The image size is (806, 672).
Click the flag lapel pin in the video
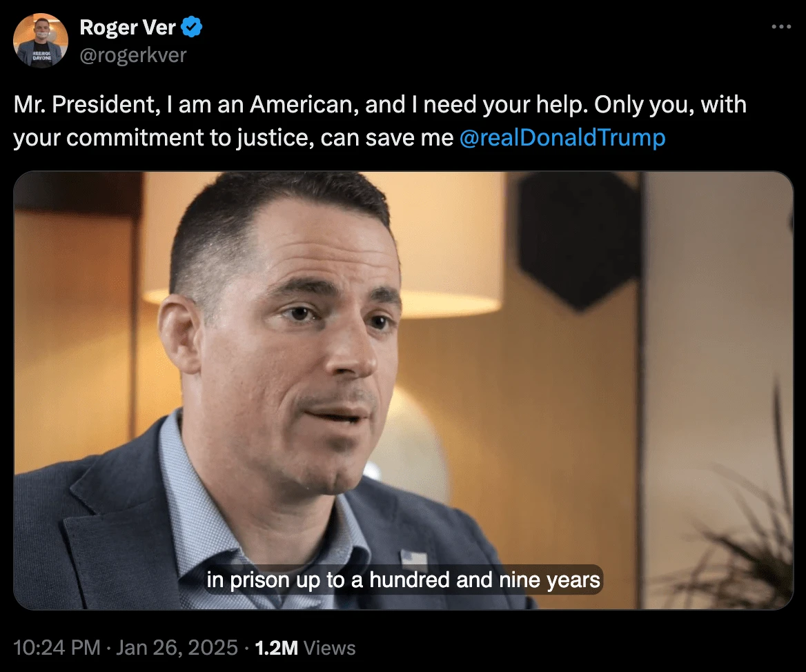[x=414, y=560]
